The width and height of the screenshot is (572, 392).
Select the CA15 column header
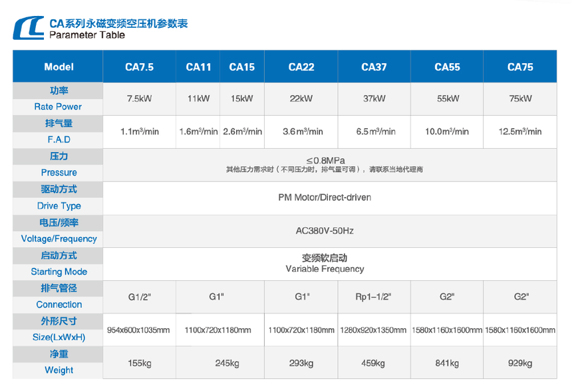point(242,67)
